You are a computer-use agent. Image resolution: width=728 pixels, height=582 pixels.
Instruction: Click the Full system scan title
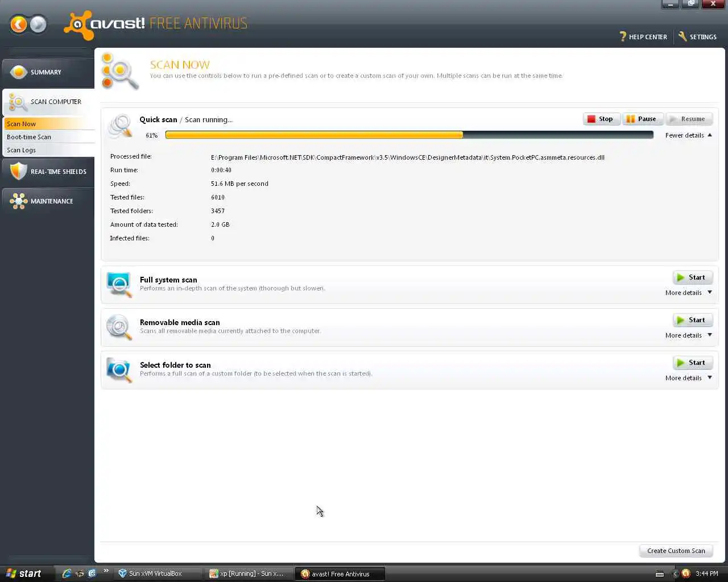[168, 280]
